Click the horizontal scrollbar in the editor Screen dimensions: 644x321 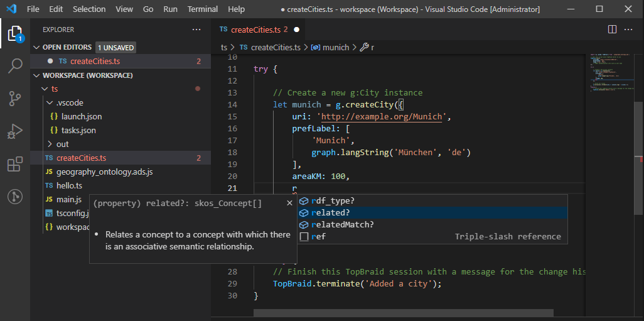tap(404, 313)
